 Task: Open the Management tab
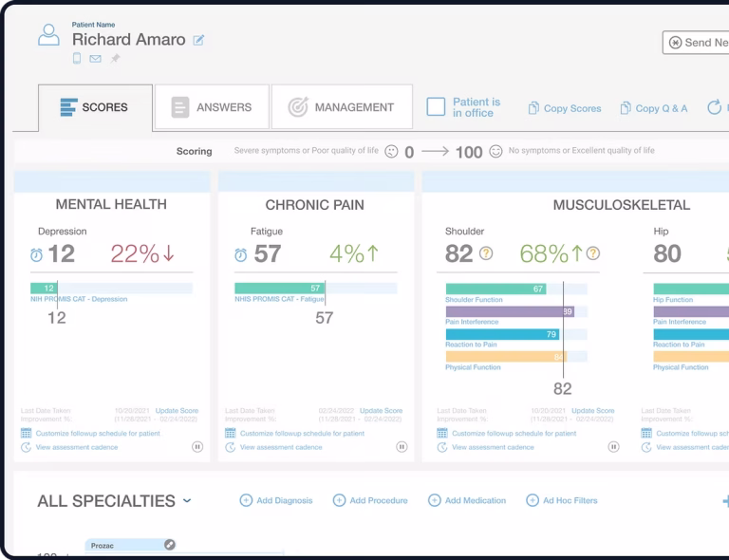342,108
